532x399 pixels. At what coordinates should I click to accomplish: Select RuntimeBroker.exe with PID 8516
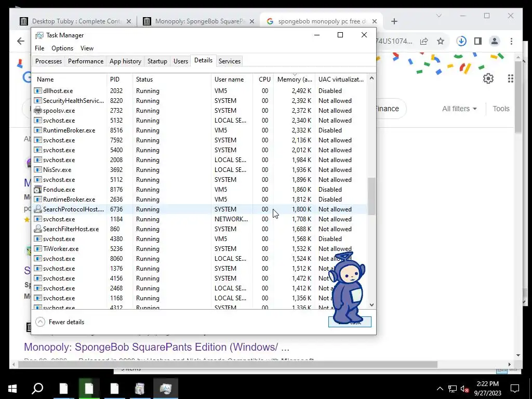point(199,130)
